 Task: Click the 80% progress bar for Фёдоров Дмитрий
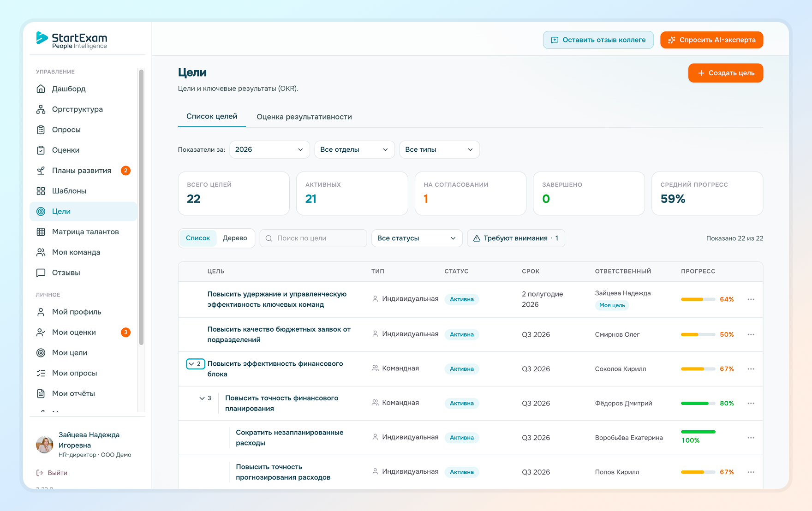698,403
